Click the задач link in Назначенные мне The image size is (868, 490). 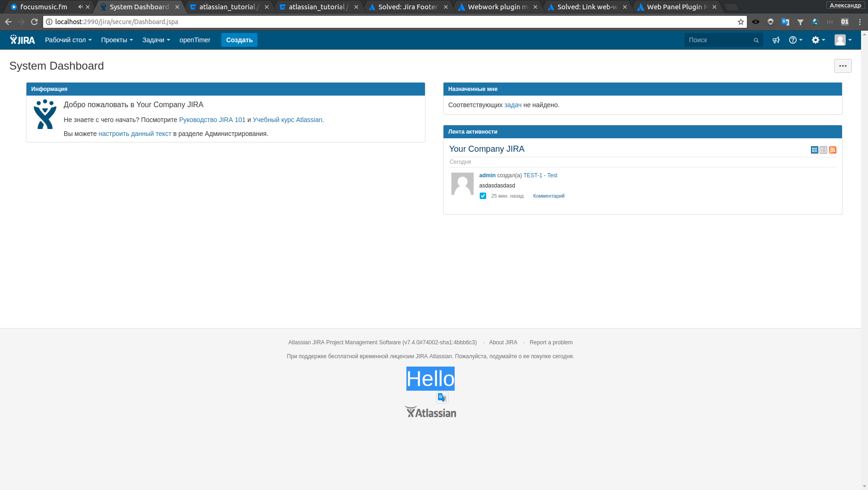(513, 105)
